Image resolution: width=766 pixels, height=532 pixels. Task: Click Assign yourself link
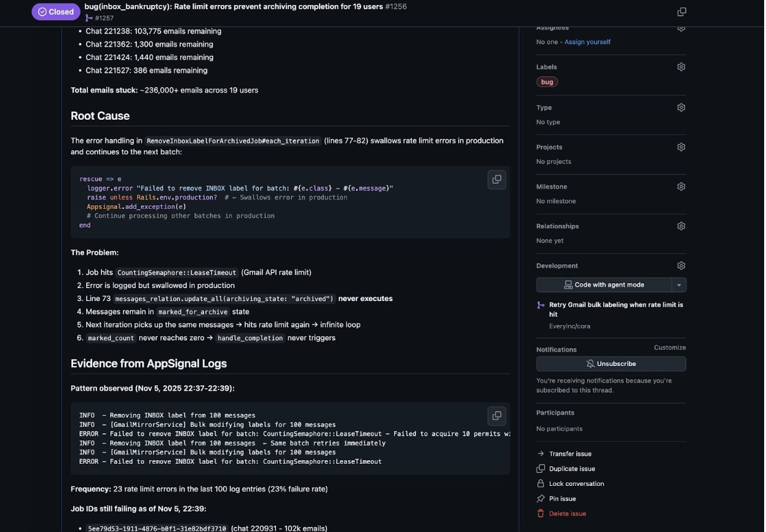[587, 42]
